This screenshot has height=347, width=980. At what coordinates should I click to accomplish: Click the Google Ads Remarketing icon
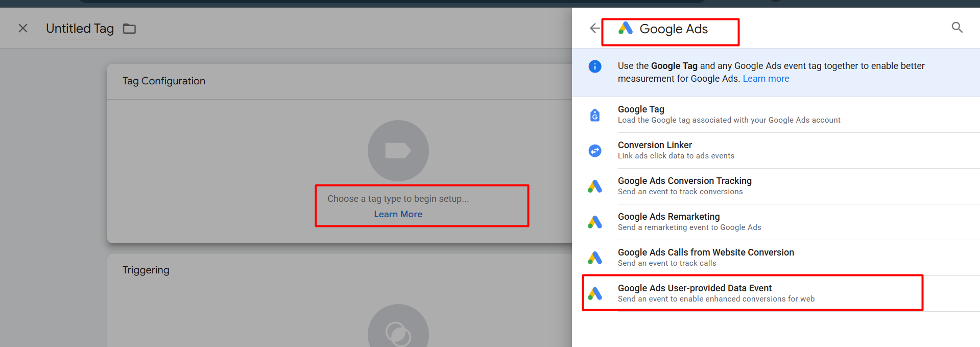coord(595,222)
